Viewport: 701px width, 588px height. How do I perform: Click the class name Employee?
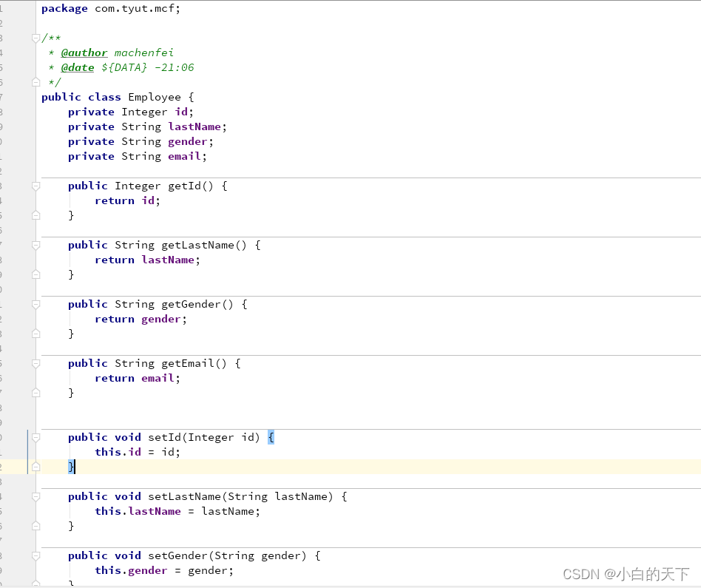155,97
